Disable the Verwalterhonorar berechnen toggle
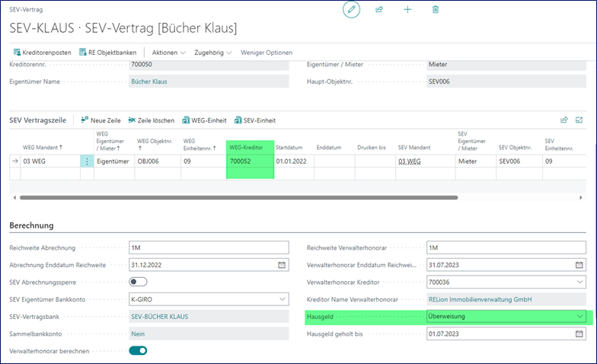Screen dimensions: 597x364 [x=138, y=350]
